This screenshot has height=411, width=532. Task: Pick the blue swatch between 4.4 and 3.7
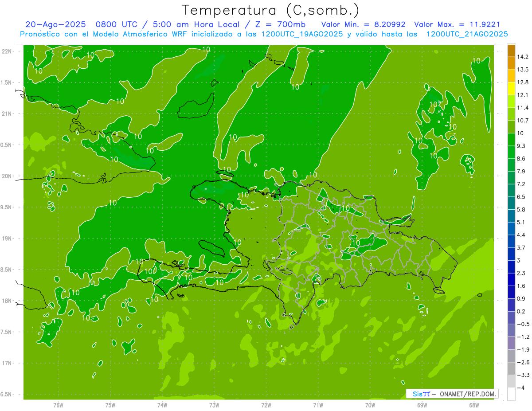[511, 241]
